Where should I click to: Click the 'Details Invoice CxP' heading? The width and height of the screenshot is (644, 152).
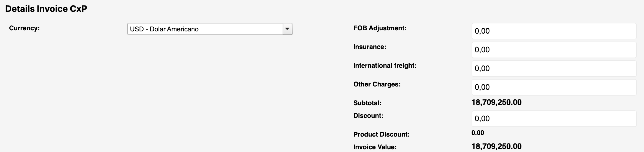pos(46,9)
